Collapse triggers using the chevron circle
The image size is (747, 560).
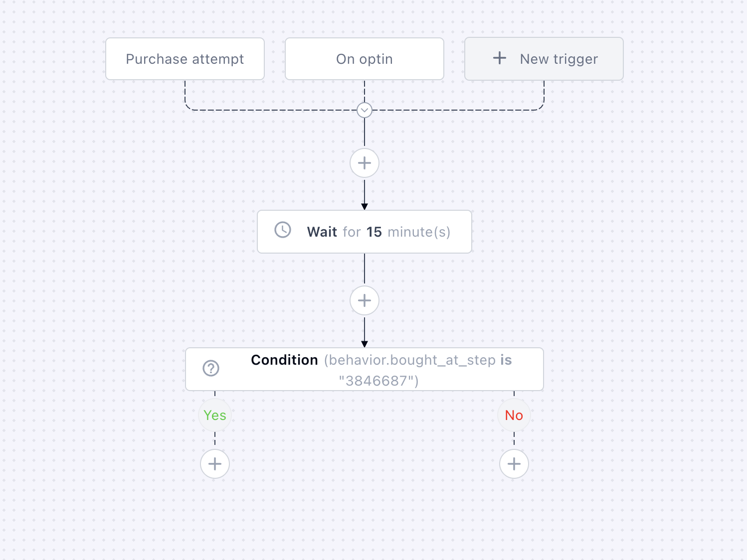coord(365,110)
